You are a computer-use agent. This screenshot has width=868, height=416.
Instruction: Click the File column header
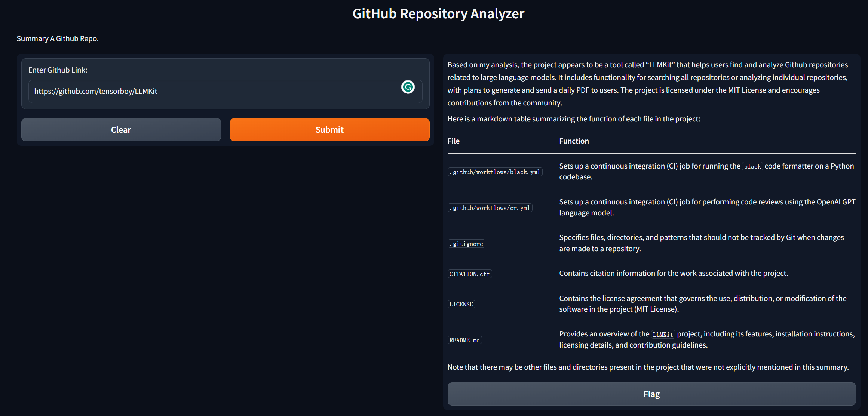[x=454, y=141]
